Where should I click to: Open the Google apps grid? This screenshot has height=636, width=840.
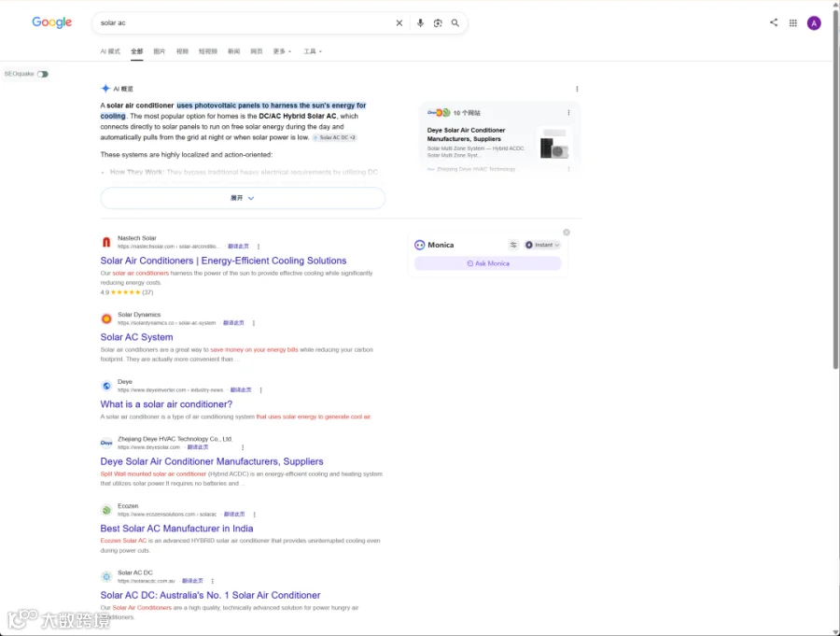pyautogui.click(x=792, y=23)
